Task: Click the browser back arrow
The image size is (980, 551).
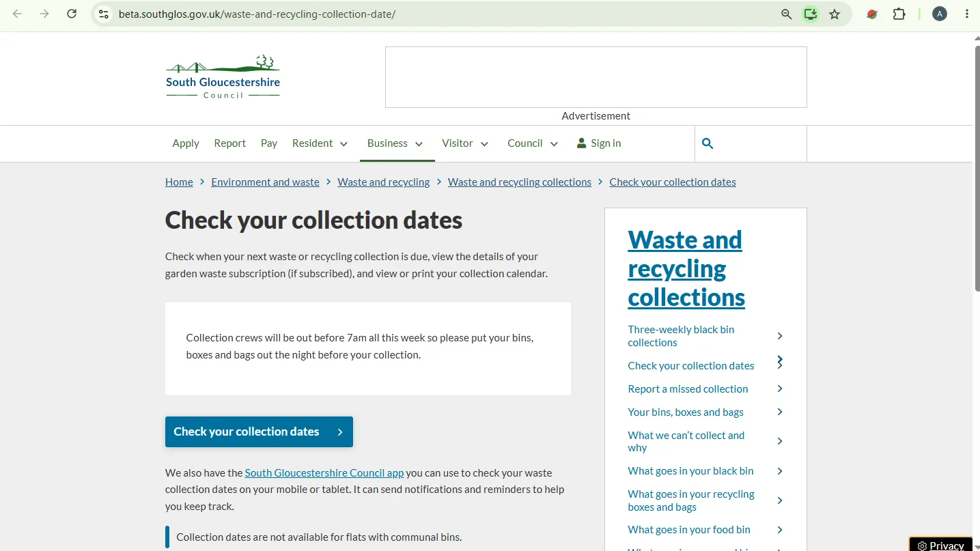Action: pos(18,14)
